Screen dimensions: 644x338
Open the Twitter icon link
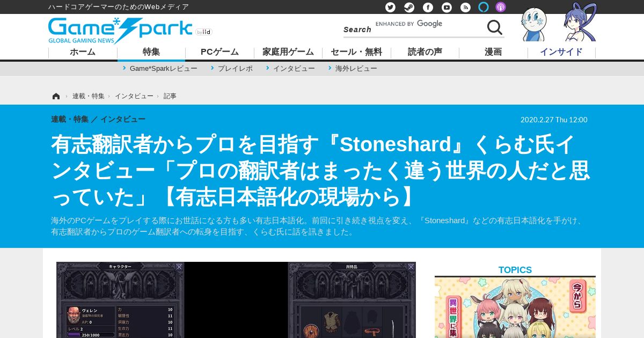click(390, 7)
